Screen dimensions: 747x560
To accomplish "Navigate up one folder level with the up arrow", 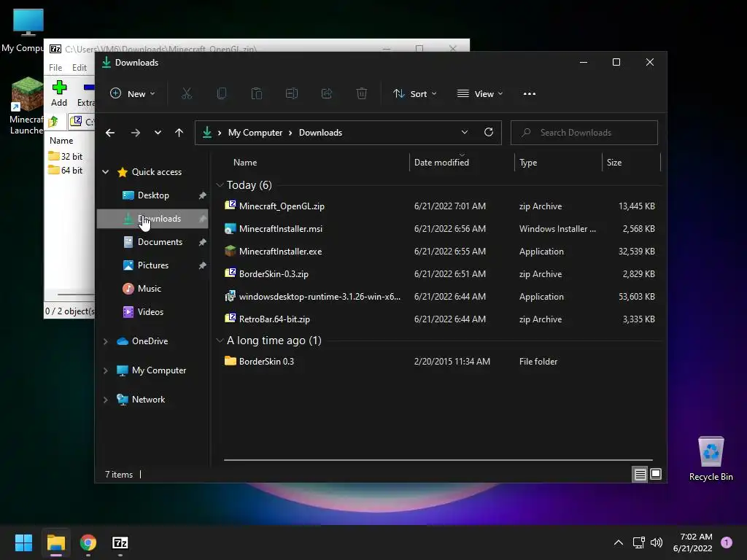I will [179, 133].
